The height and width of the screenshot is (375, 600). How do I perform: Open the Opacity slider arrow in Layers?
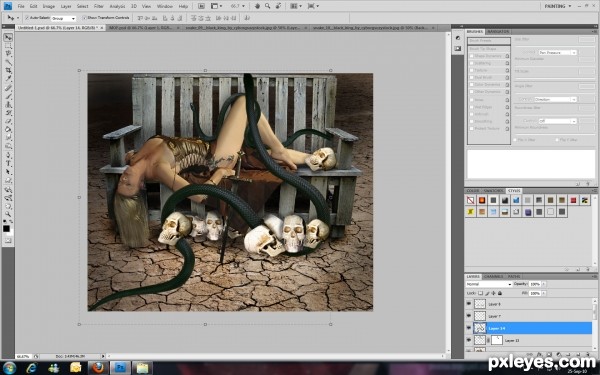544,284
